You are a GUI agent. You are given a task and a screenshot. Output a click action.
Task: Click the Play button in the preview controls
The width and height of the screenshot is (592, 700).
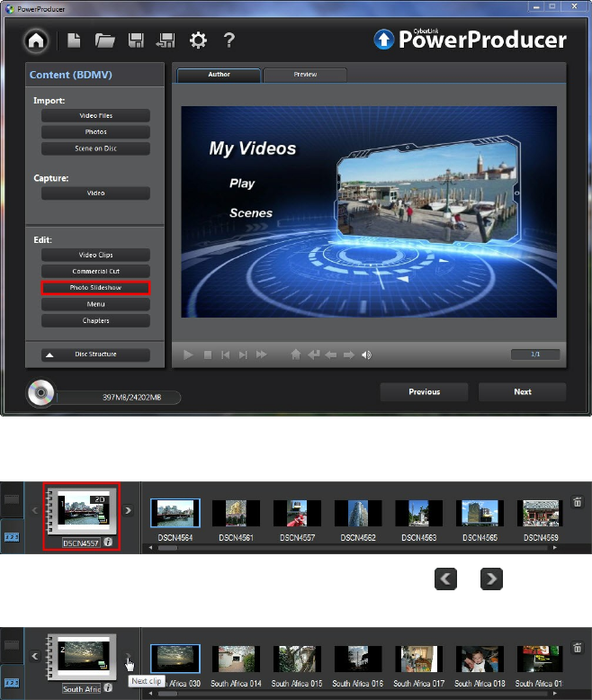(x=189, y=355)
